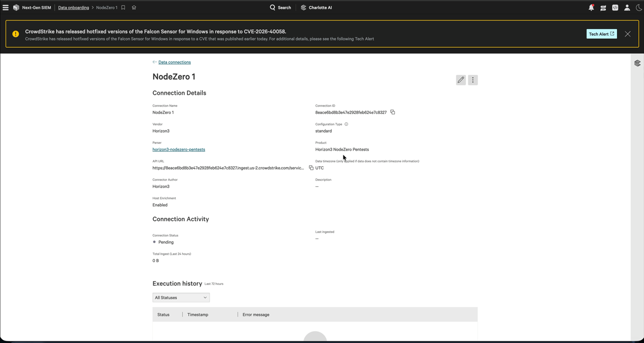Viewport: 644px width, 343px height.
Task: Click the UTC timezone value
Action: (320, 168)
